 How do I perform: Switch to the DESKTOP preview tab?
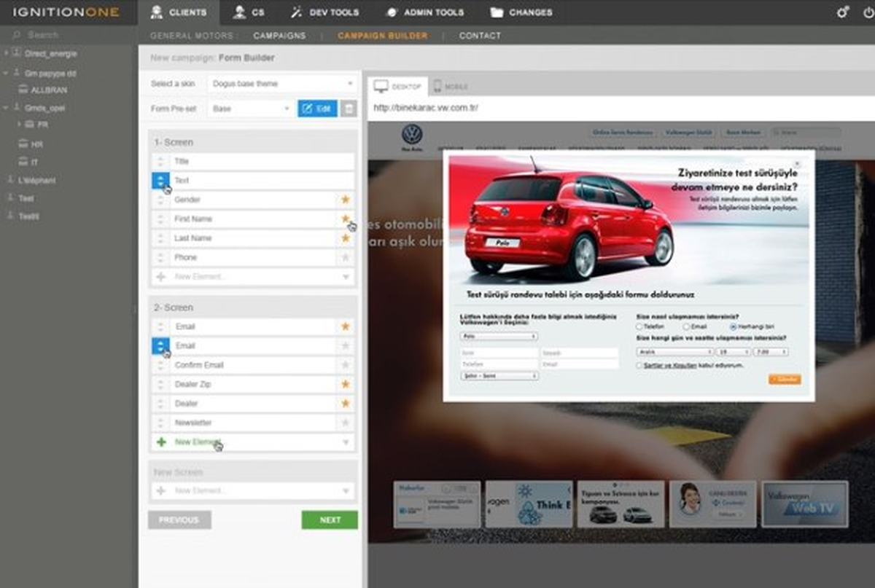click(398, 87)
